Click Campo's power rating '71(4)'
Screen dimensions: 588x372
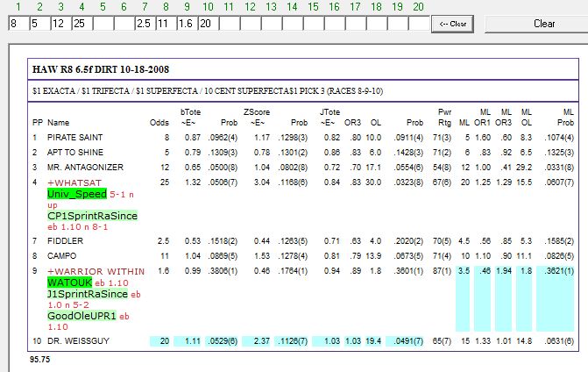click(443, 256)
